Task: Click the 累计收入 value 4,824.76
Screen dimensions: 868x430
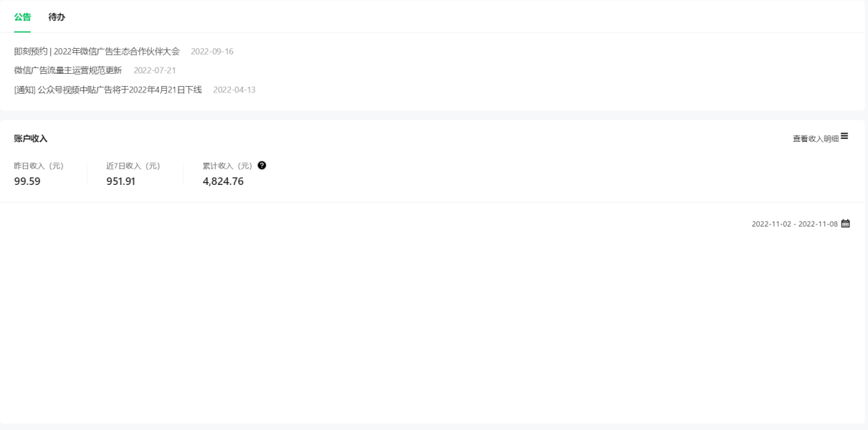Action: point(223,181)
